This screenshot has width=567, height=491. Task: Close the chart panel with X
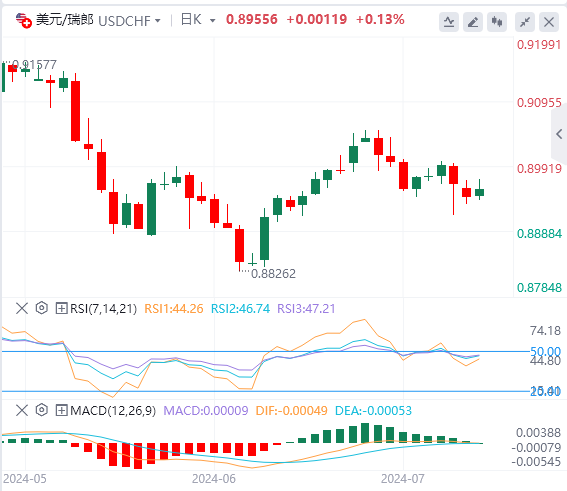click(x=549, y=22)
